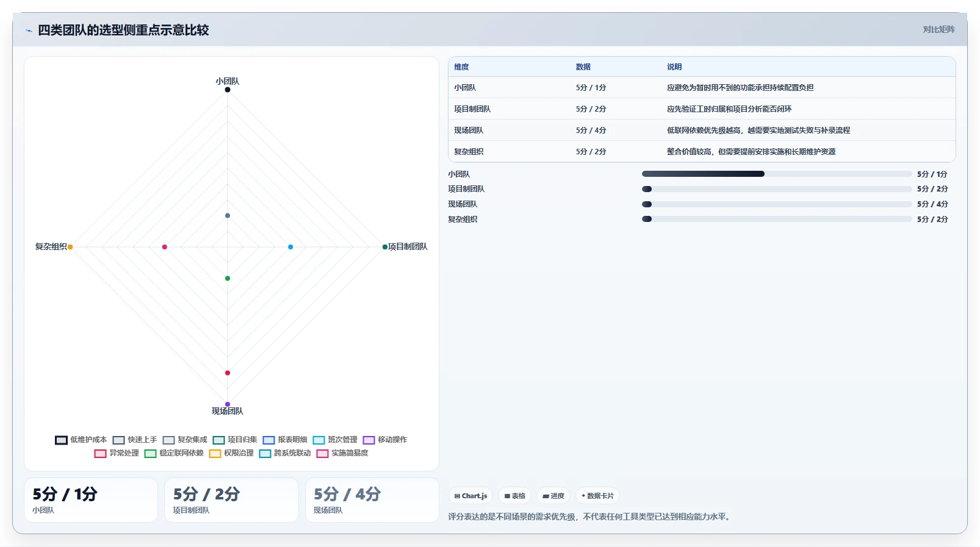Toggle the 报表明细 legend series

(x=285, y=440)
